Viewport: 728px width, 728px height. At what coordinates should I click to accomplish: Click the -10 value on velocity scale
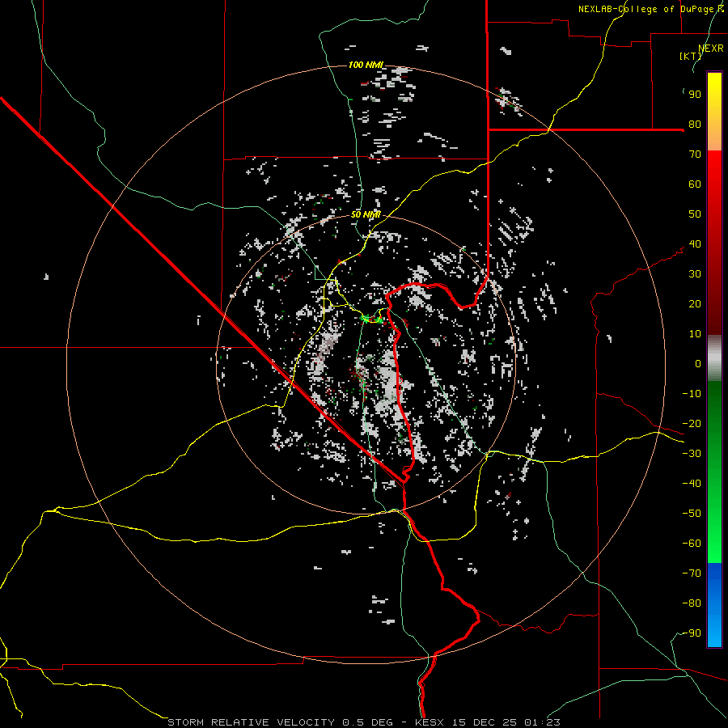pos(692,394)
